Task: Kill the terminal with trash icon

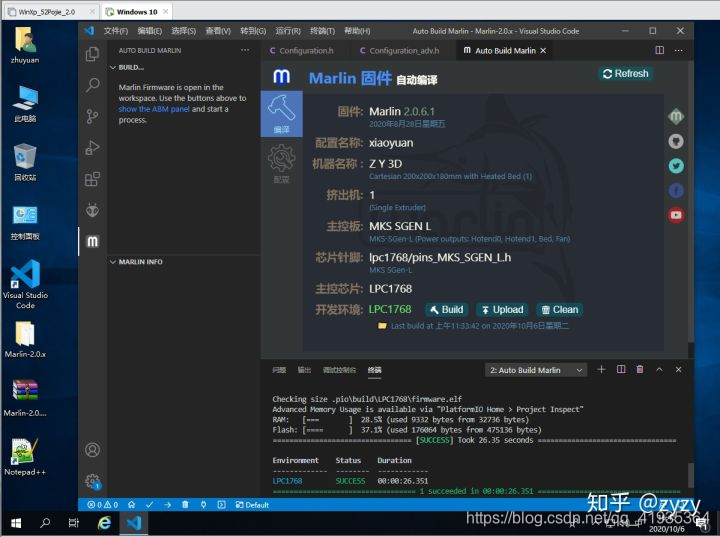Action: (640, 369)
